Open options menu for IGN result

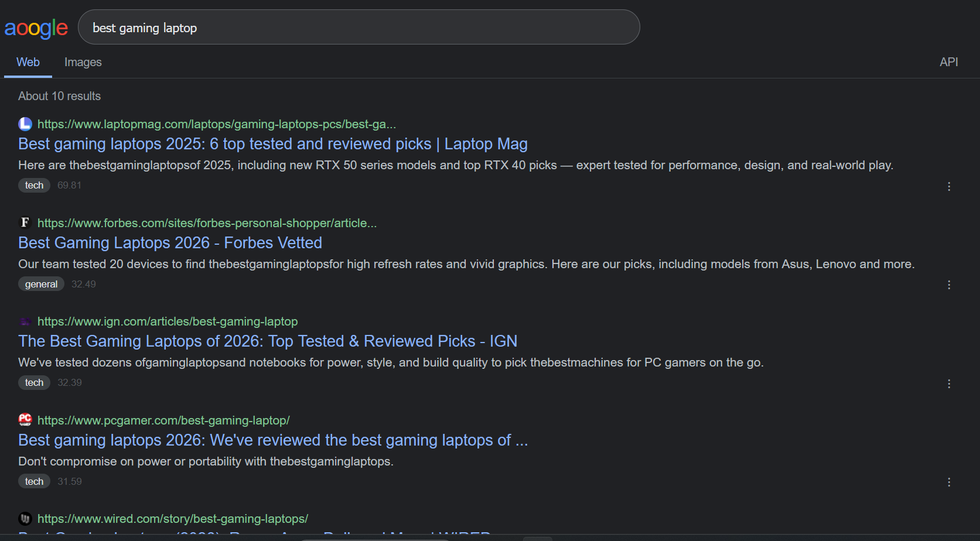pyautogui.click(x=949, y=384)
